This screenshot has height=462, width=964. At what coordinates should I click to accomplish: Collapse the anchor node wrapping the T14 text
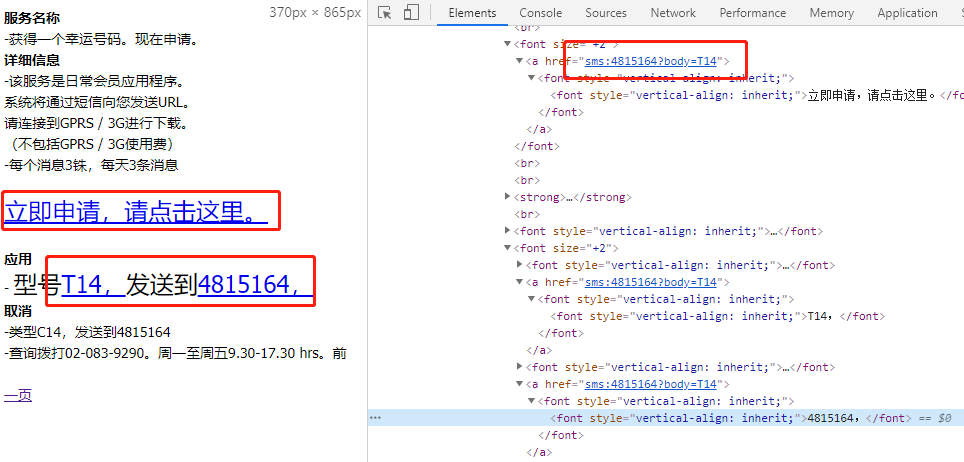point(520,282)
